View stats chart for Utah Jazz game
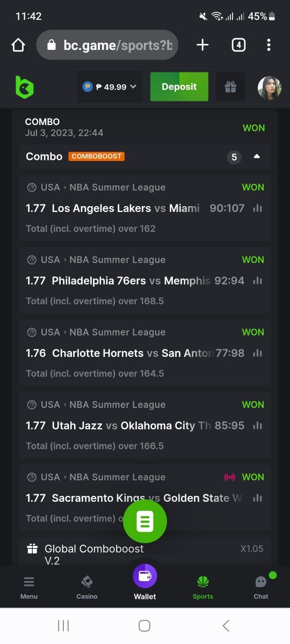The height and width of the screenshot is (644, 290). (258, 426)
